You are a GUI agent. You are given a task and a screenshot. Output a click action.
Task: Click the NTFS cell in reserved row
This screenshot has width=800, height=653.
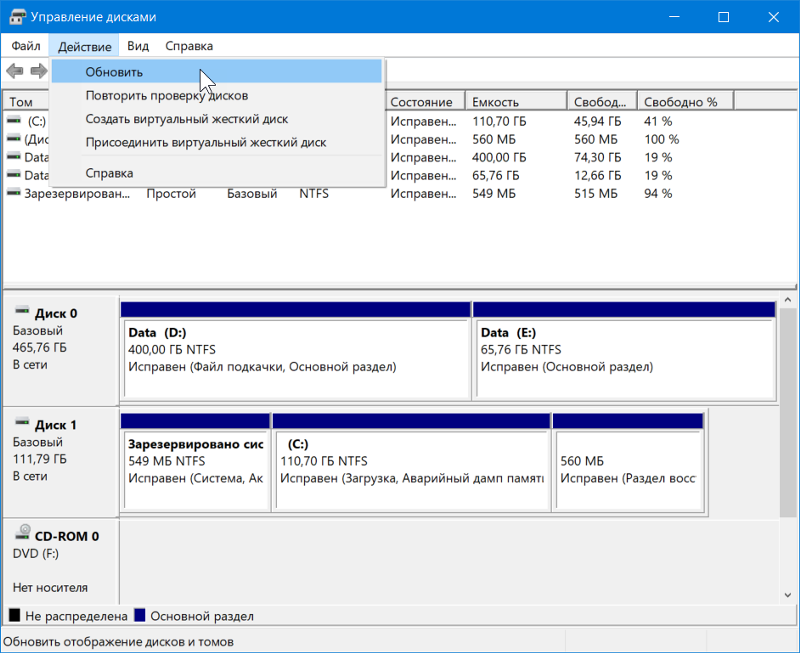click(314, 193)
